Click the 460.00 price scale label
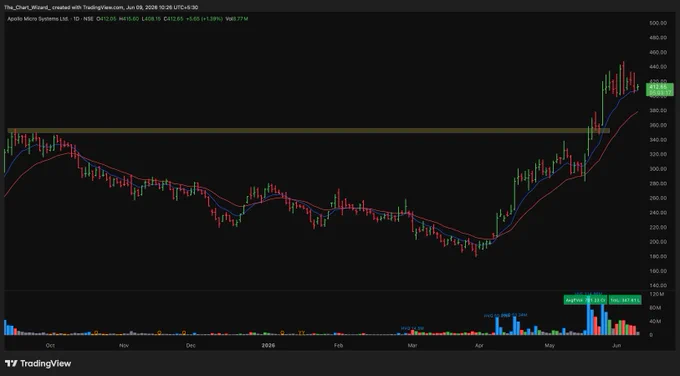The image size is (680, 376). (x=658, y=52)
